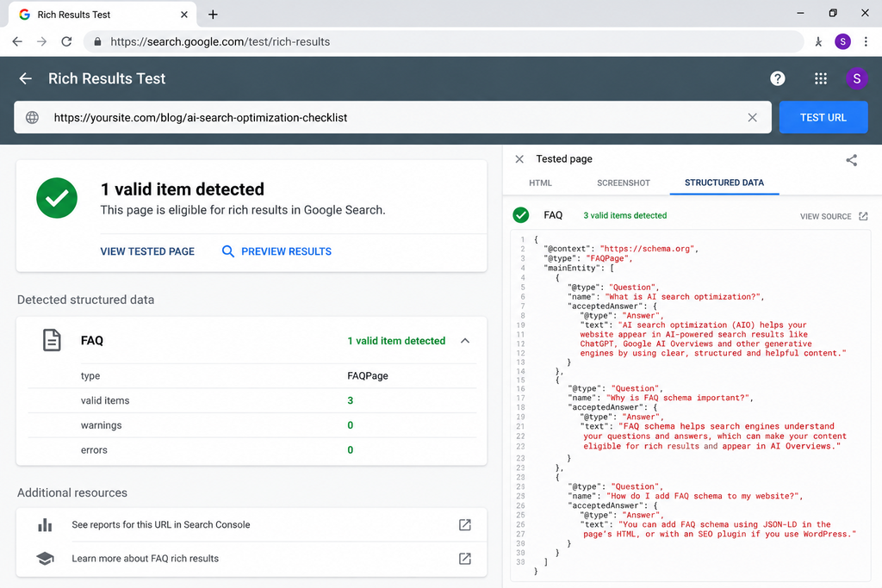The image size is (882, 588).
Task: Close the Rich Results Test browser tab
Action: tap(184, 15)
